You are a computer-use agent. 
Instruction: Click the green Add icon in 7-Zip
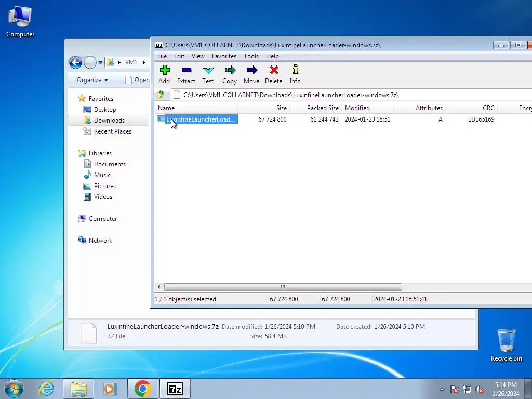point(165,70)
